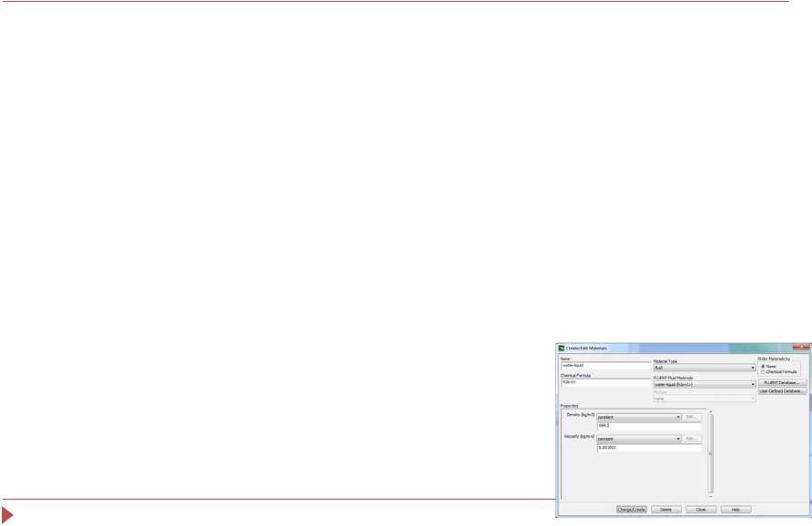
Task: Click the User-Defined Database button
Action: [782, 391]
